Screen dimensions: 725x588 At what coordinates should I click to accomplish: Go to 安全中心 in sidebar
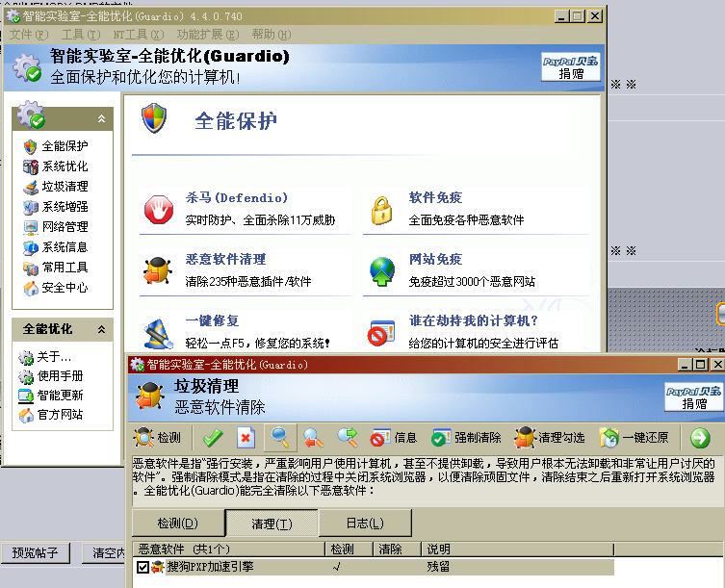click(x=65, y=288)
